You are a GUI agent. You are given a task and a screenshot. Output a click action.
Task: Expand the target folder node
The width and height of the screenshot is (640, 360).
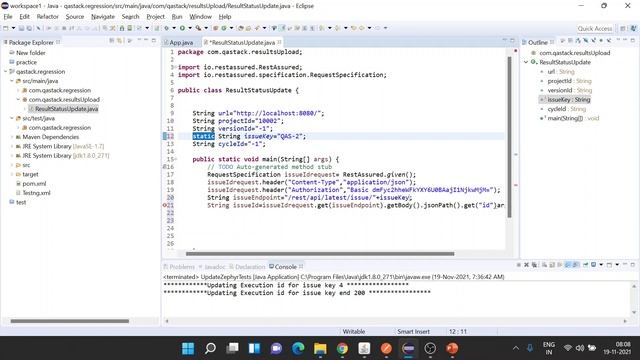pyautogui.click(x=12, y=174)
